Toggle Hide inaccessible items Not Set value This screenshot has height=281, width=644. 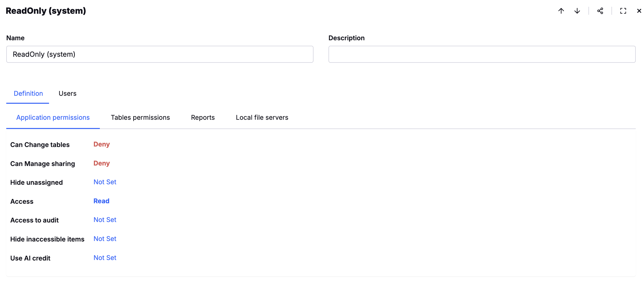coord(105,239)
